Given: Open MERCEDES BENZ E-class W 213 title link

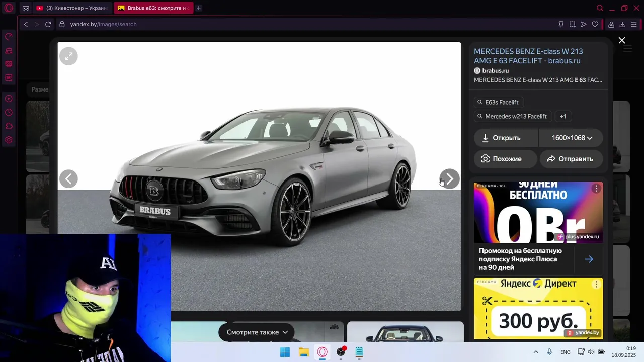Looking at the screenshot, I should 528,56.
